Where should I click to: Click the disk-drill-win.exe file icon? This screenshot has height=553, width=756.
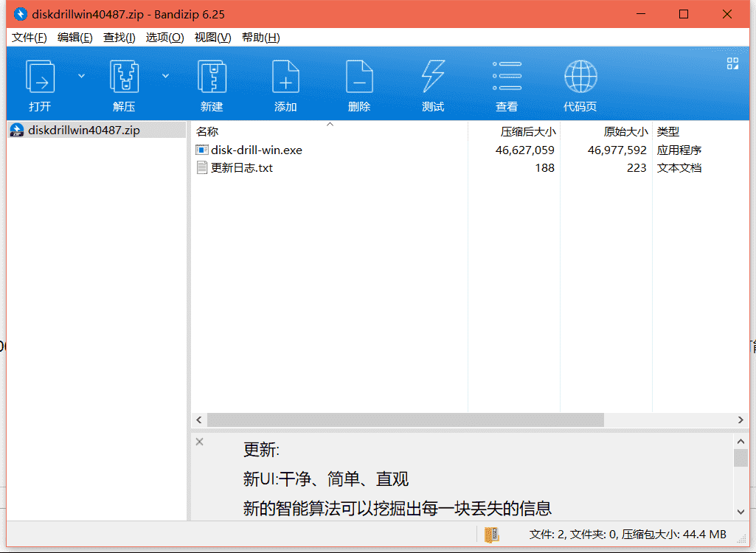click(201, 150)
